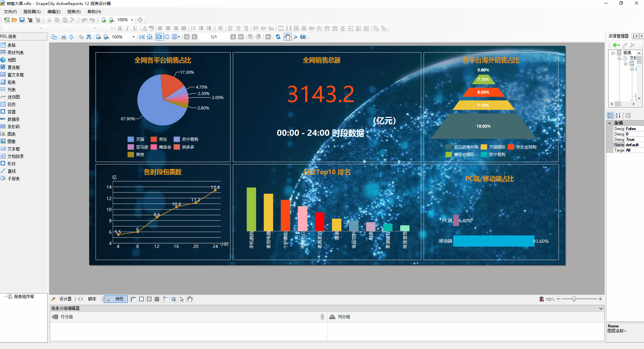Screen dimensions: 644x349
Task: Click the Bold formatting icon
Action: [x=120, y=28]
